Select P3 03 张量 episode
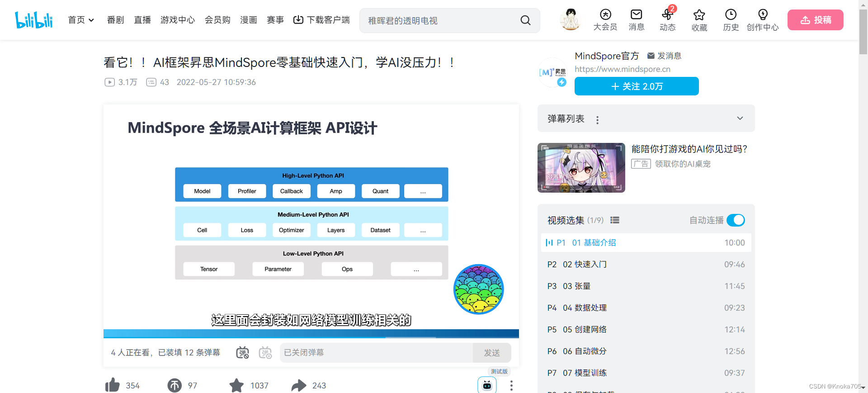Viewport: 868px width, 393px height. pyautogui.click(x=646, y=286)
